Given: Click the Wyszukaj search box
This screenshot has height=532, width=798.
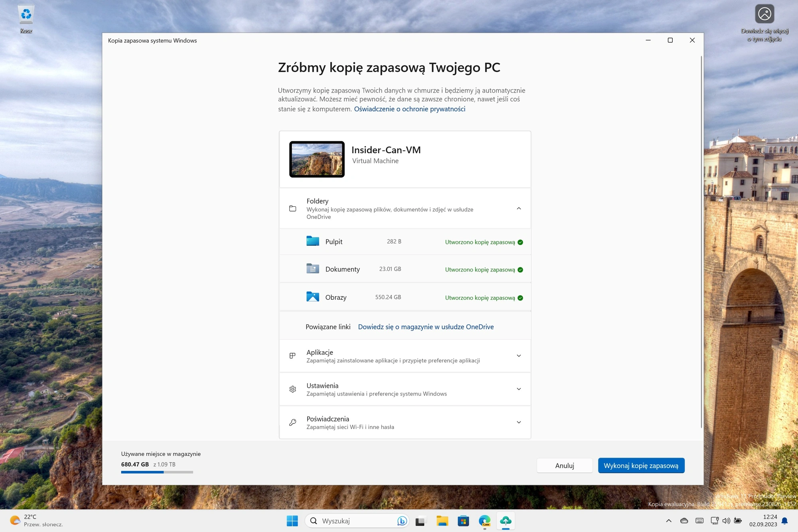Looking at the screenshot, I should point(357,521).
